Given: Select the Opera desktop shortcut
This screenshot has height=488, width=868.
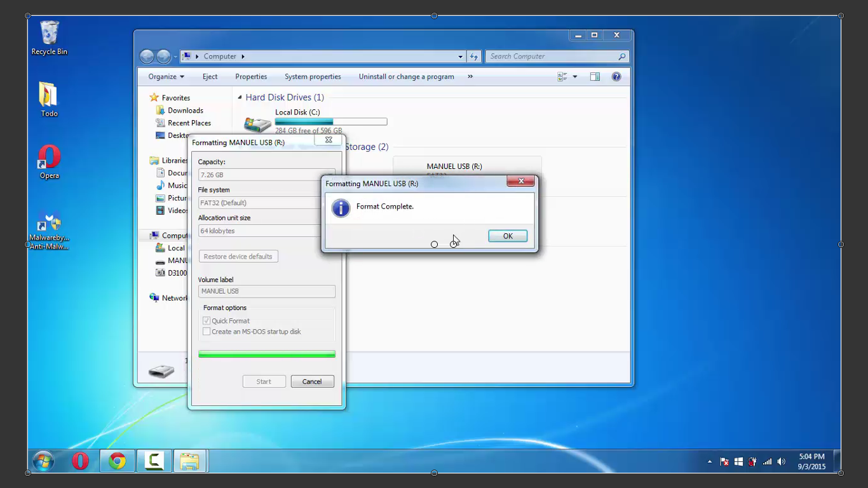Looking at the screenshot, I should coord(49,162).
